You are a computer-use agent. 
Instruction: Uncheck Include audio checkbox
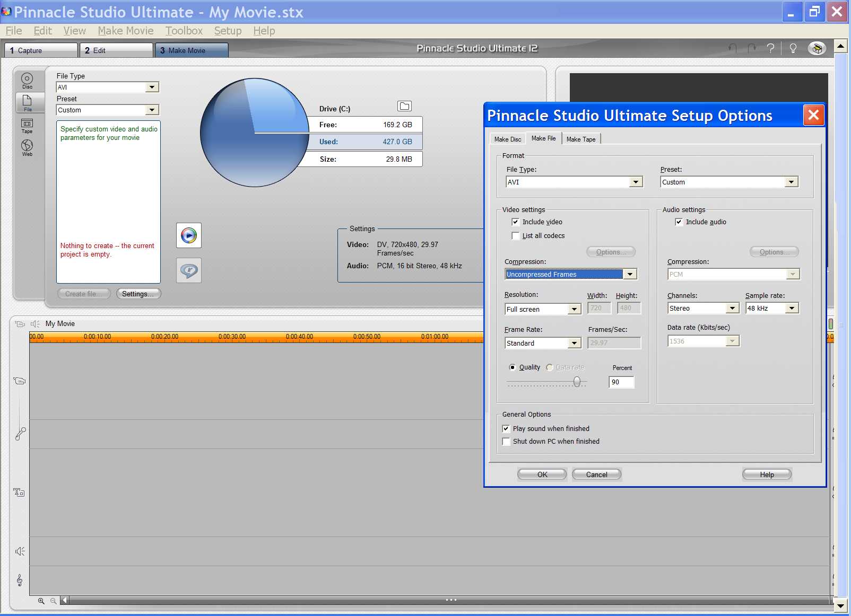(x=679, y=222)
